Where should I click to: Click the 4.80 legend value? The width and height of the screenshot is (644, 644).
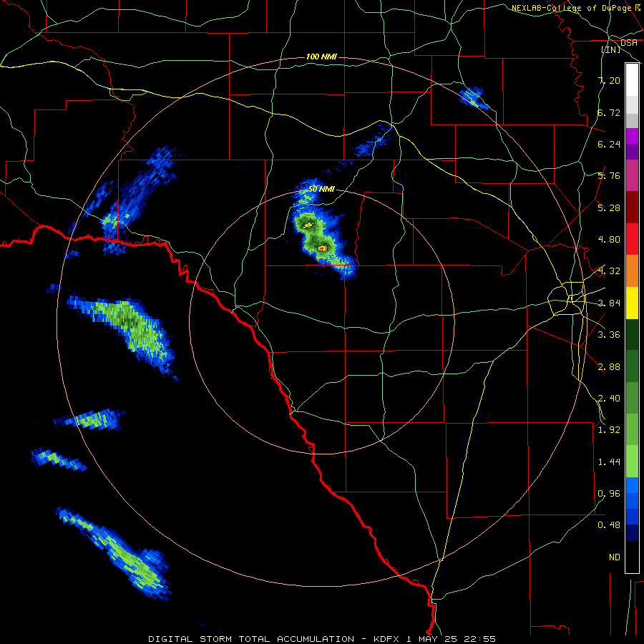pyautogui.click(x=609, y=240)
